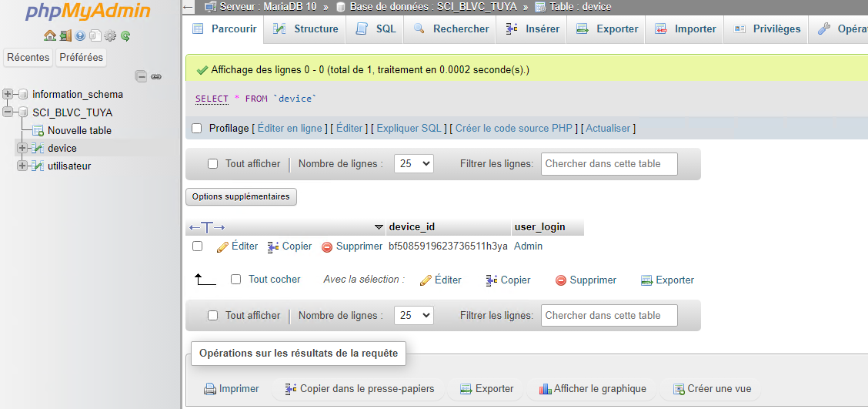This screenshot has height=409, width=868.
Task: Click the Expliquer SQL link
Action: point(409,129)
